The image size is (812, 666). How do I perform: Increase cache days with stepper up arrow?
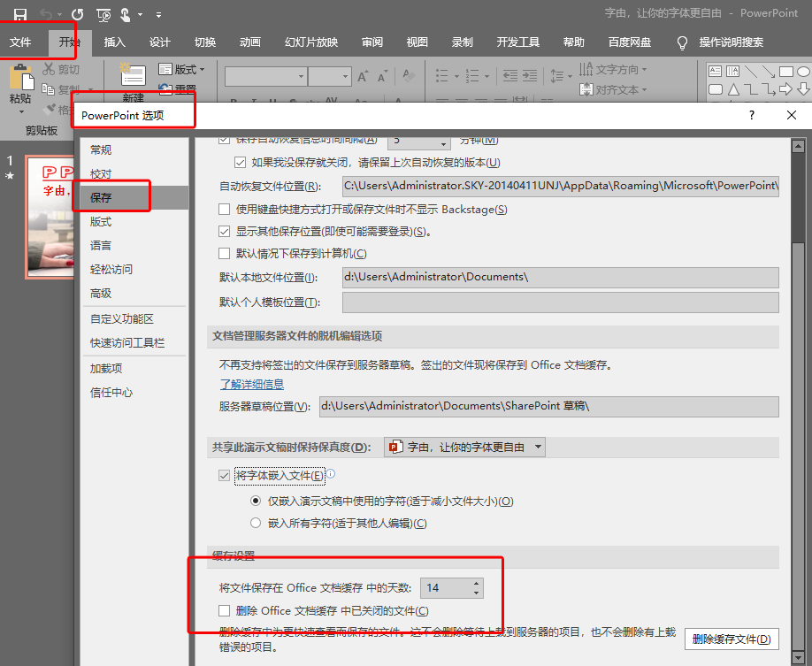click(477, 583)
